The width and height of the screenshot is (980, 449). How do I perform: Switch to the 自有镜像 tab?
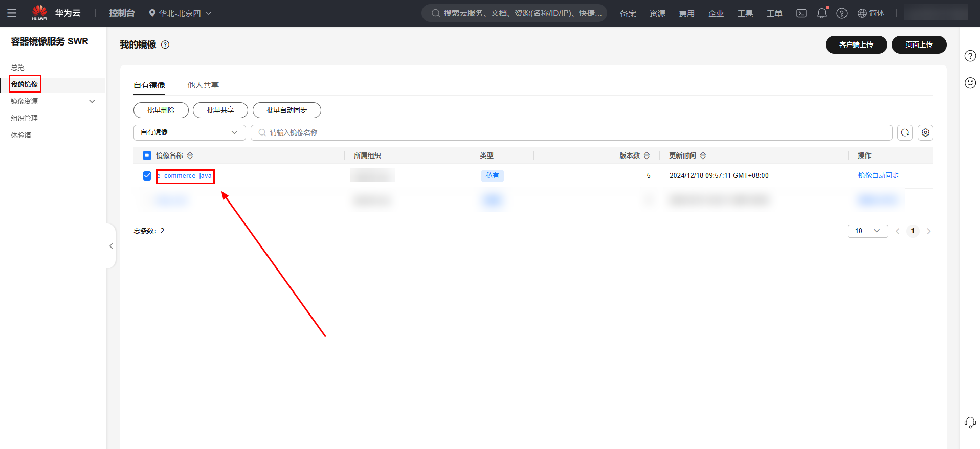149,85
